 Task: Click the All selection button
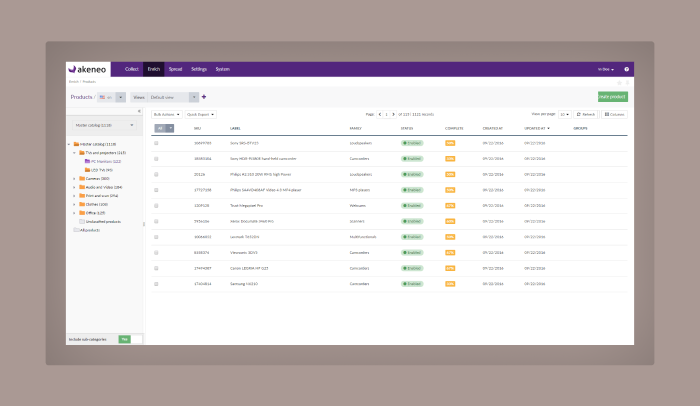pyautogui.click(x=160, y=128)
